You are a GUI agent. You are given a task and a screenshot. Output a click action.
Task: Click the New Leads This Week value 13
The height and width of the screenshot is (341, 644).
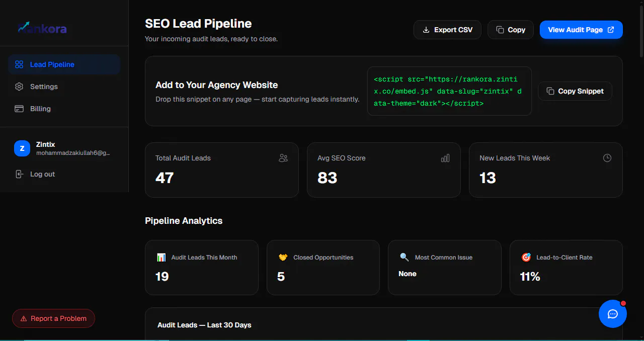pyautogui.click(x=488, y=178)
